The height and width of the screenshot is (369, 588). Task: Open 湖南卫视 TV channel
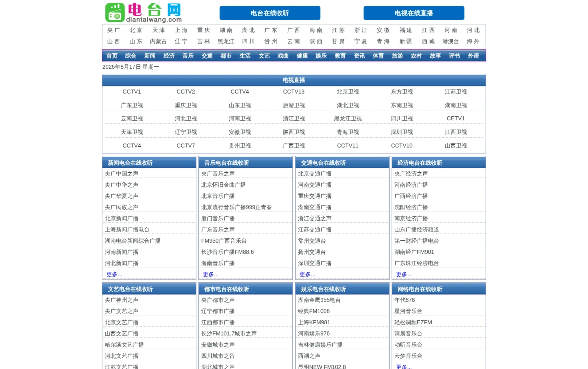[456, 105]
